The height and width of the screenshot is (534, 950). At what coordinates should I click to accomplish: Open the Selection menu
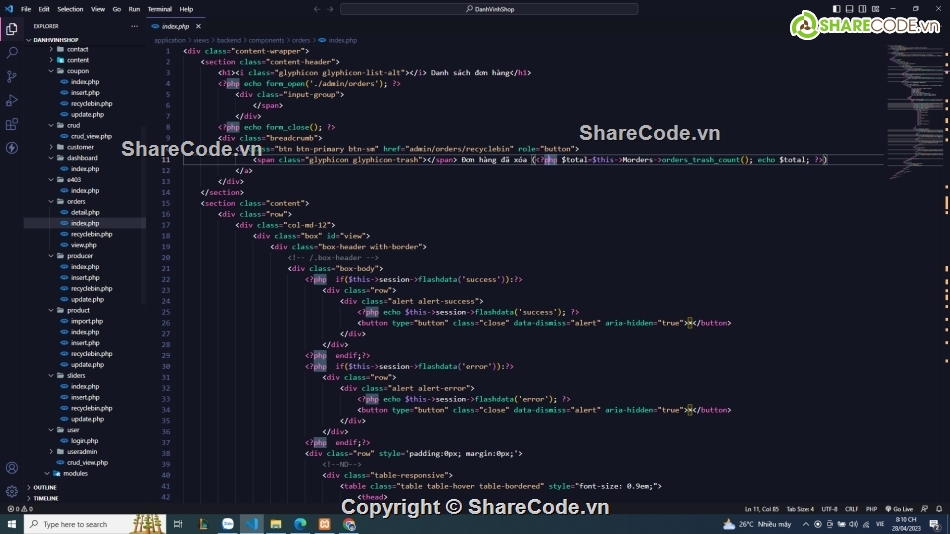click(70, 9)
